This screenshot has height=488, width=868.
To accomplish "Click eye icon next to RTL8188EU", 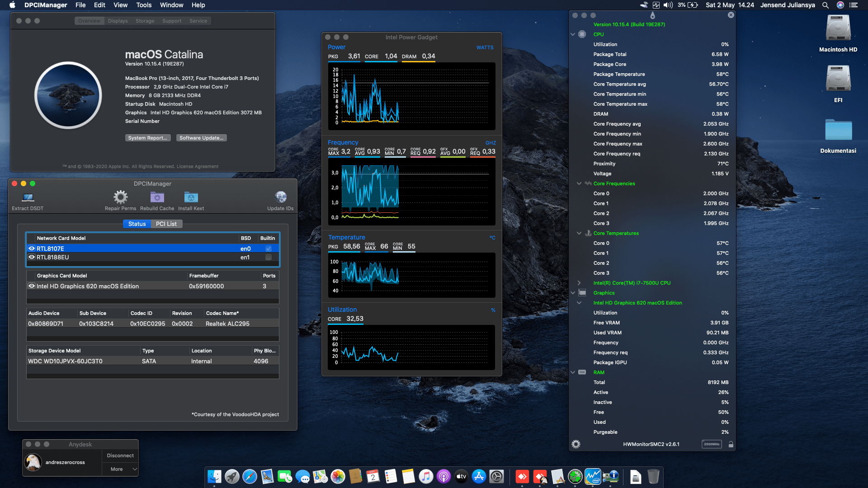I will point(32,257).
